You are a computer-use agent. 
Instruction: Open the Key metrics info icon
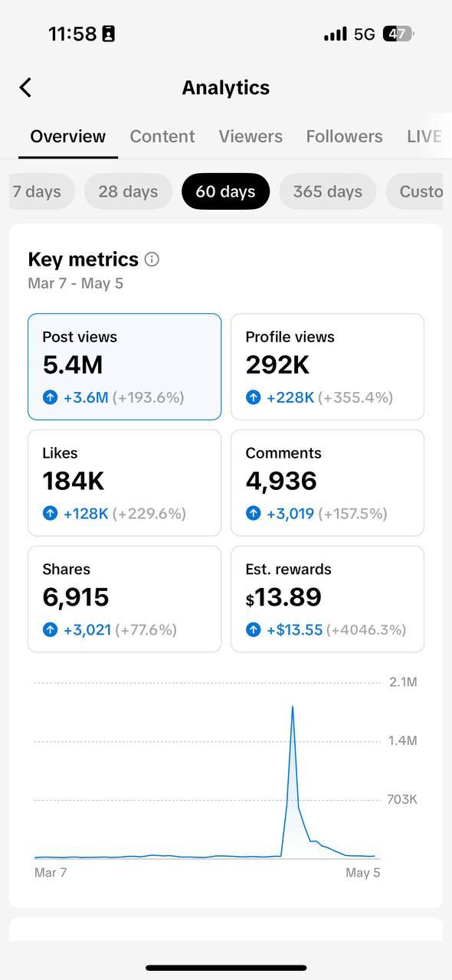click(x=152, y=259)
